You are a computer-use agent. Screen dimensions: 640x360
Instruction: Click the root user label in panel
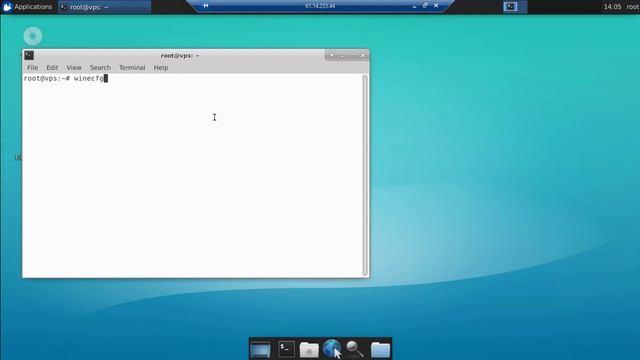(x=633, y=7)
